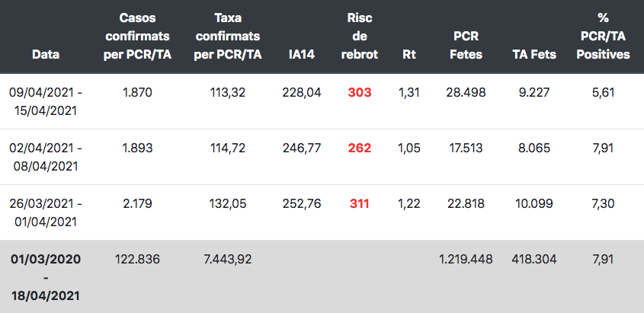Image resolution: width=644 pixels, height=313 pixels.
Task: Click the Casos confirmats per PCR/TA header
Action: click(x=137, y=36)
